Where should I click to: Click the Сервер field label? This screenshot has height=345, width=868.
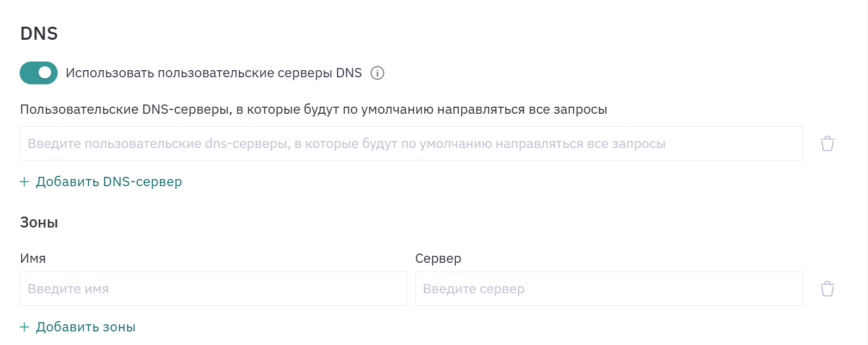coord(438,259)
